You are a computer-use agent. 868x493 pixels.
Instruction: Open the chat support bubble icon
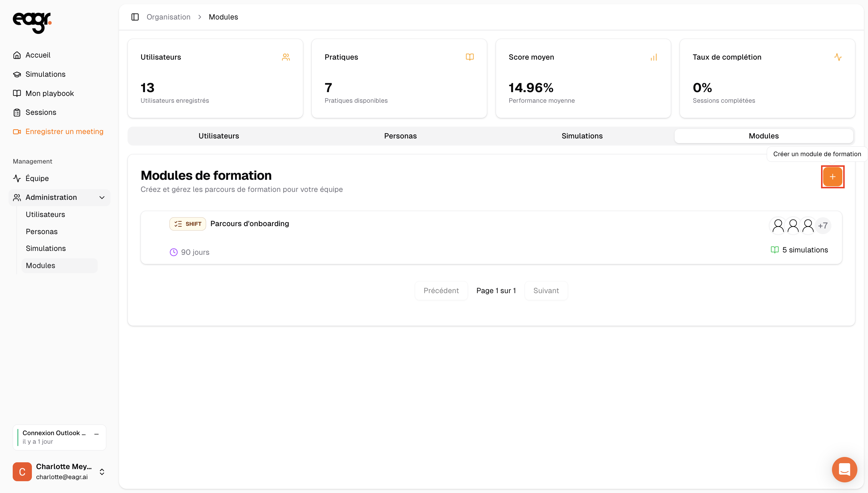click(x=844, y=470)
